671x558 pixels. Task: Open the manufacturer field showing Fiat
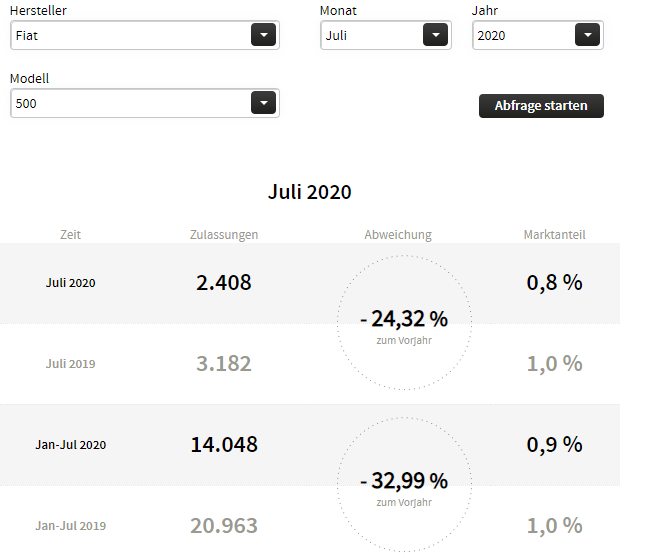(x=130, y=35)
